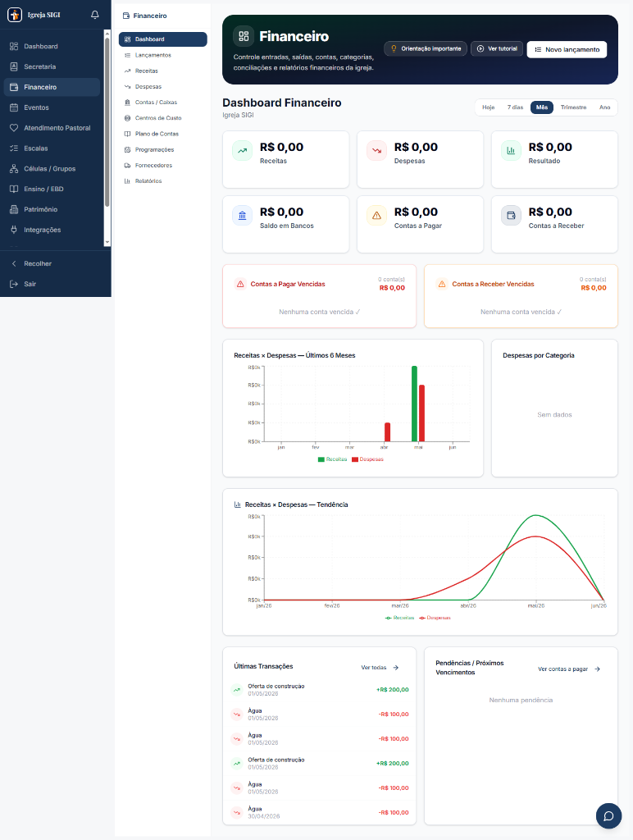Click the Despesas card trending-down icon
Image resolution: width=633 pixels, height=840 pixels.
point(376,151)
